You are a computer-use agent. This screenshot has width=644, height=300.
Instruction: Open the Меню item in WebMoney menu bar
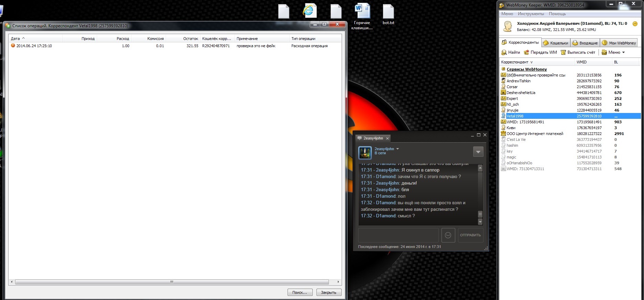coord(507,14)
